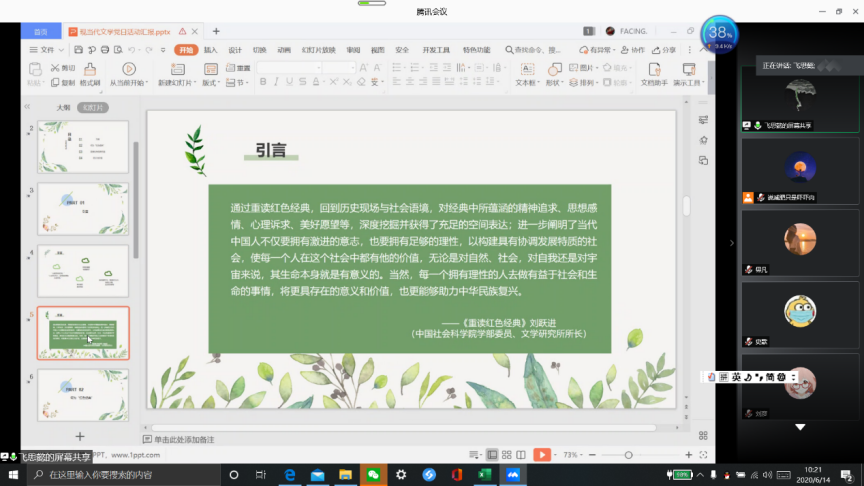Open the 形状 shapes tool
This screenshot has height=486, width=864.
point(553,69)
